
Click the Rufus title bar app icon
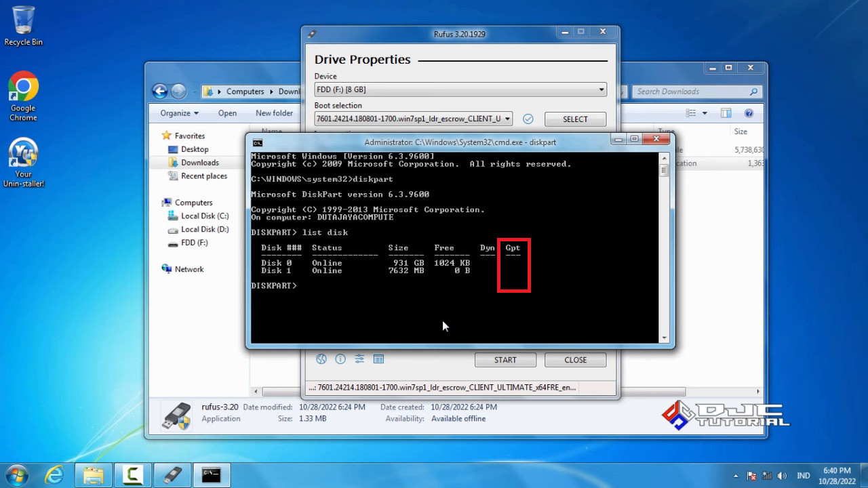[312, 34]
